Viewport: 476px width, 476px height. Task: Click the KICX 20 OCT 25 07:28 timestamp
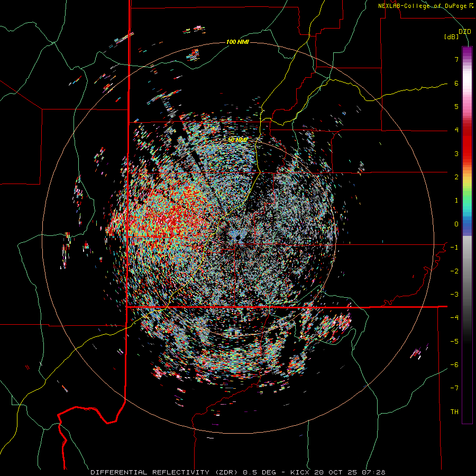point(338,472)
